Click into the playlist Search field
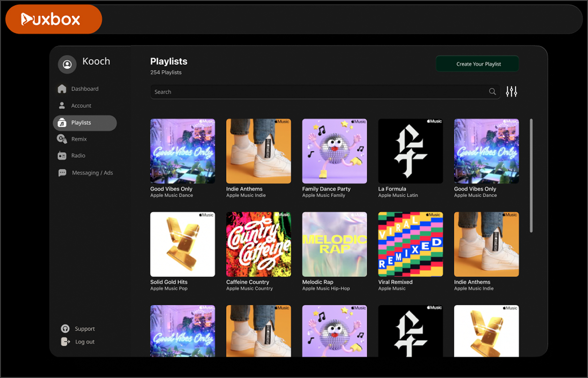 pos(319,92)
